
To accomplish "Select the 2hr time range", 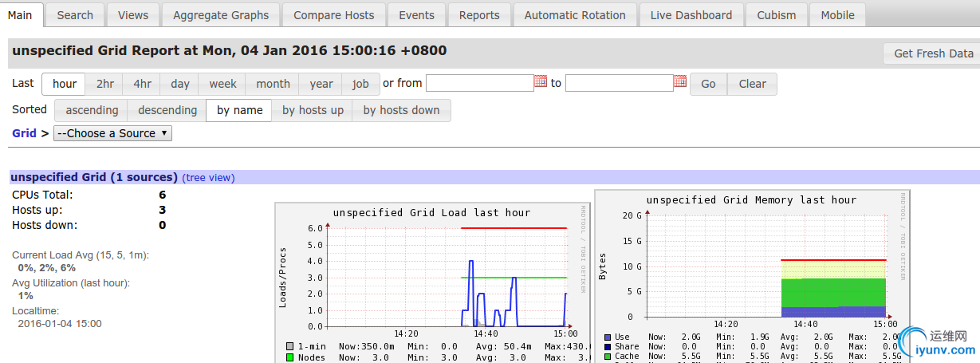I will pos(105,84).
